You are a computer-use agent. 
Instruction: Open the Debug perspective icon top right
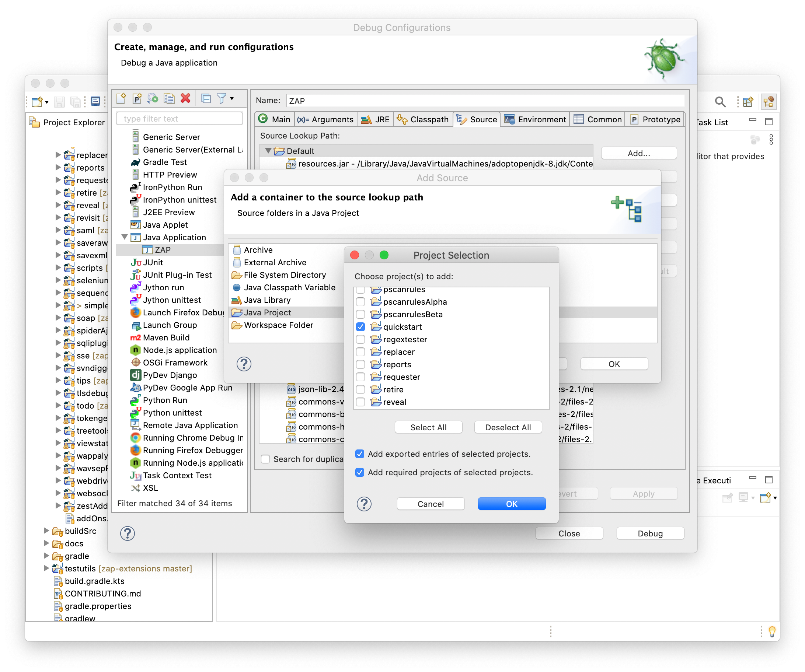768,102
